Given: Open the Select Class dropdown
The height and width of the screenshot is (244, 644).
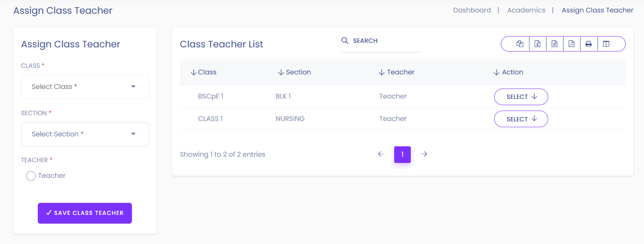Looking at the screenshot, I should (85, 87).
